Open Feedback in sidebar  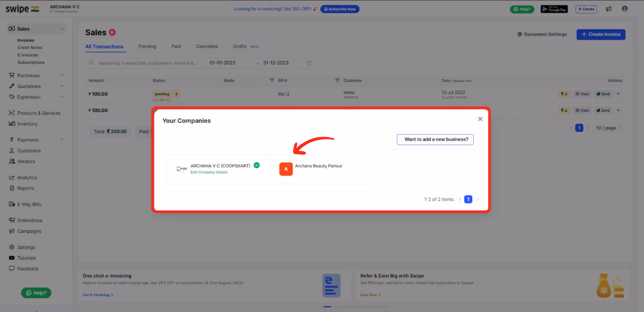click(x=23, y=269)
